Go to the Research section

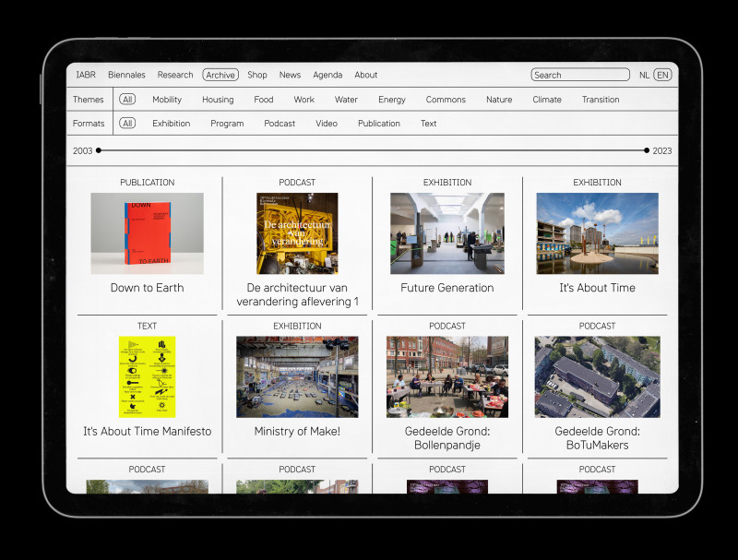[175, 75]
